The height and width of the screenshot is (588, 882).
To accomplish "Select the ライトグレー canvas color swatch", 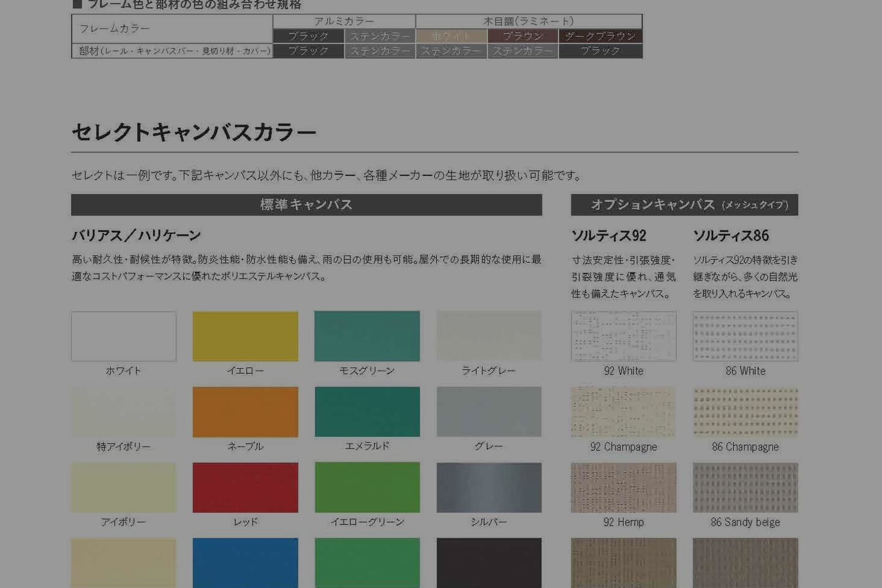I will (489, 336).
